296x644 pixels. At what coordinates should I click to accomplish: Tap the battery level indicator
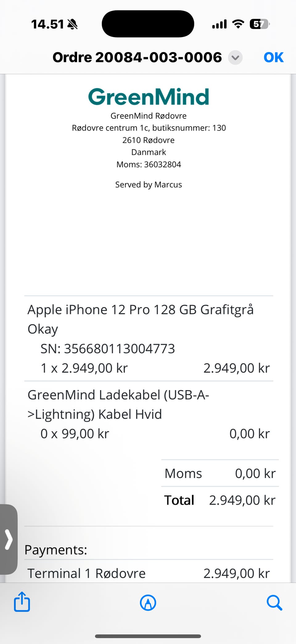(x=259, y=24)
